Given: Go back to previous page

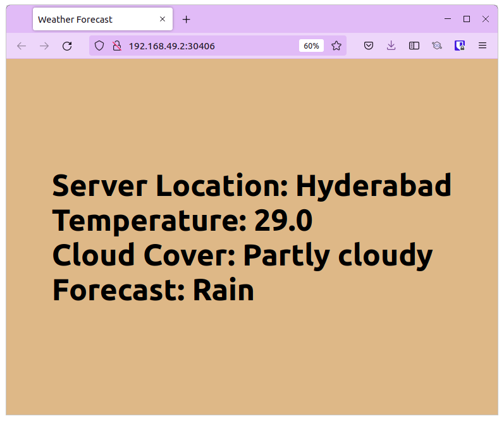Looking at the screenshot, I should (22, 46).
